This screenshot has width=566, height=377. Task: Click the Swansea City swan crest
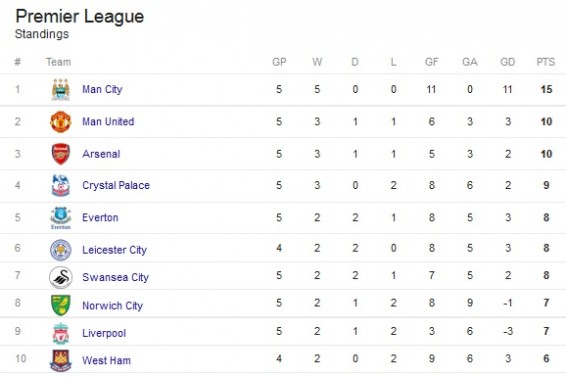61,277
